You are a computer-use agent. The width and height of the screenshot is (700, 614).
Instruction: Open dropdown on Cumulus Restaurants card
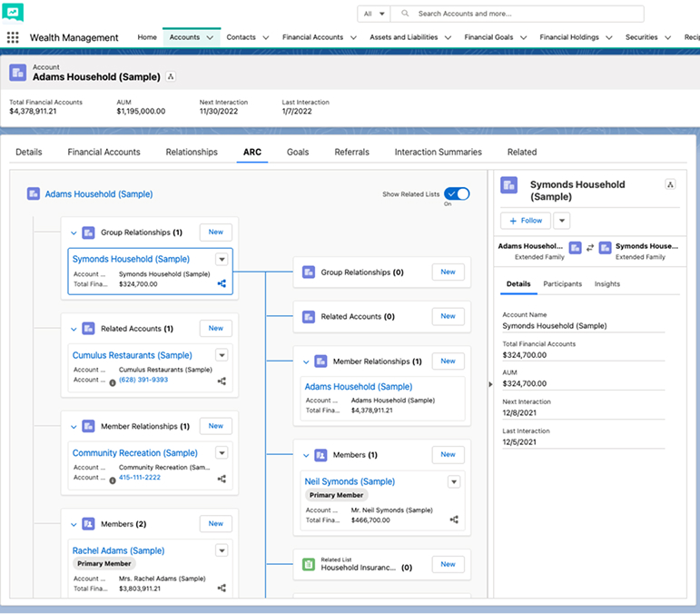[x=222, y=355]
